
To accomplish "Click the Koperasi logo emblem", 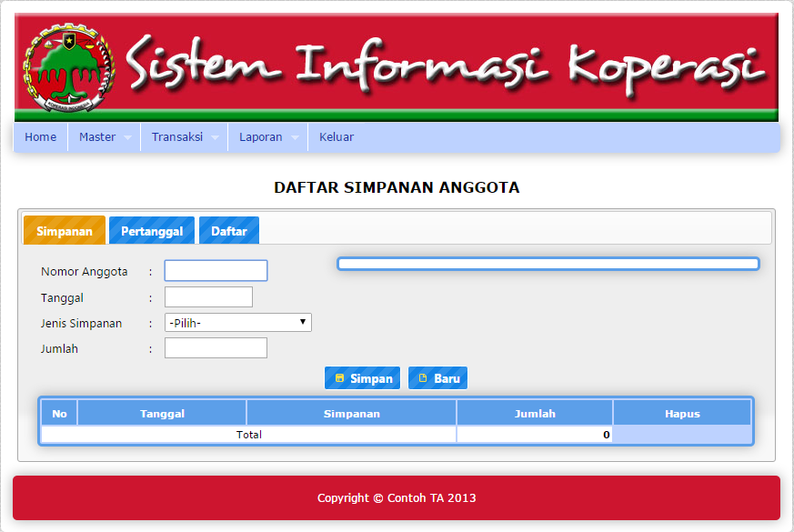I will click(x=68, y=67).
